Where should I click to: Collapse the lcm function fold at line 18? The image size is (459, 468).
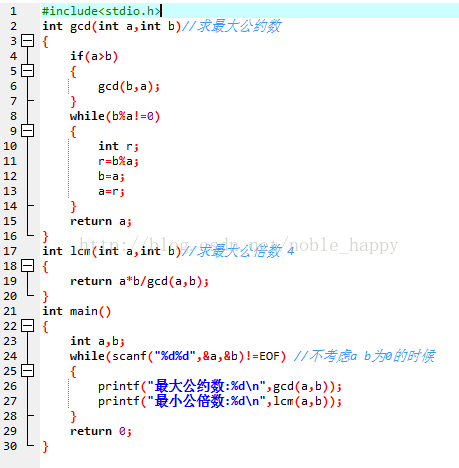(27, 266)
